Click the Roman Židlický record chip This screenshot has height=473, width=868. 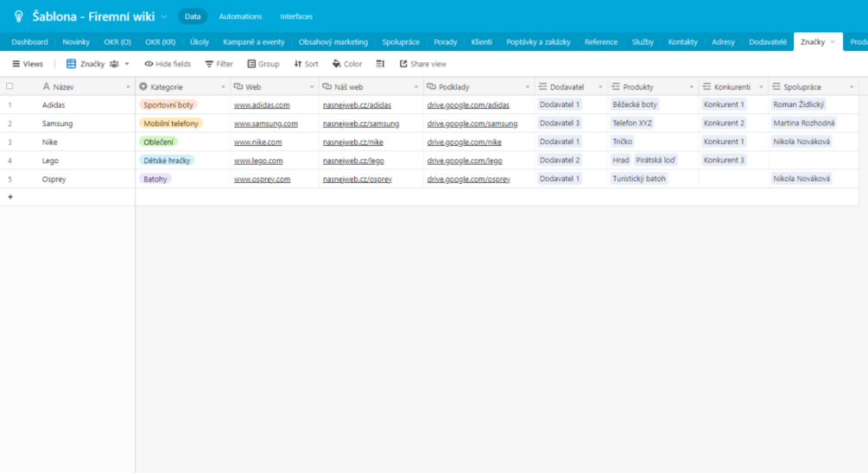click(x=798, y=104)
